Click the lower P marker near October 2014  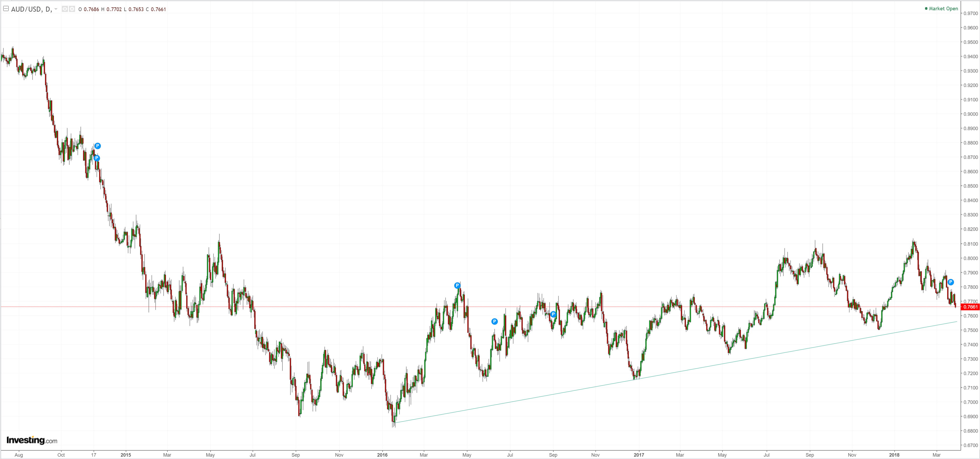[97, 158]
